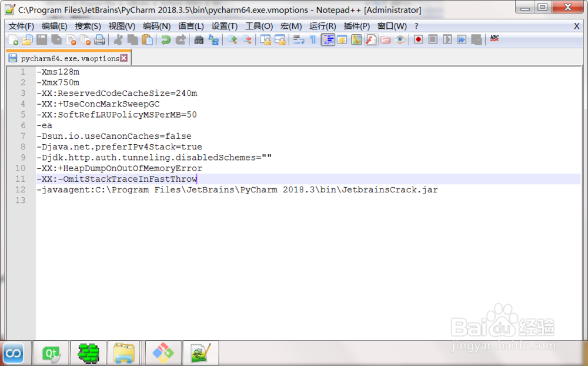Open the 视图(V) menu
588x366 pixels.
pyautogui.click(x=122, y=26)
